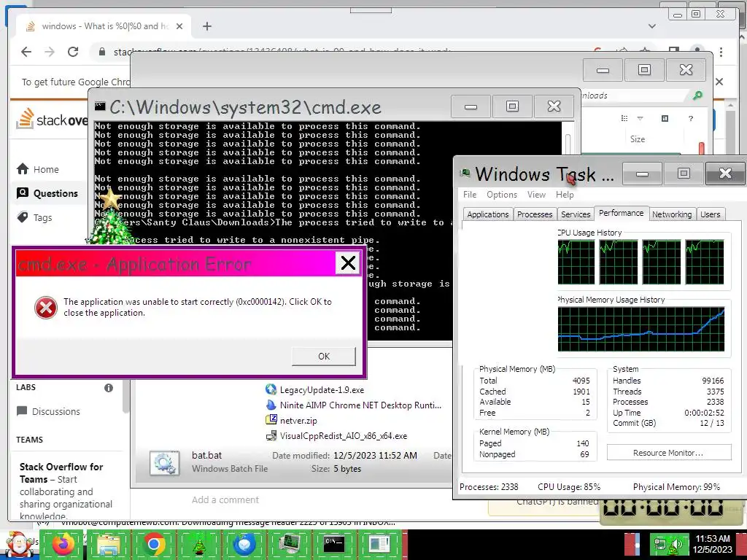
Task: Click the site lock icon in Chrome address bar
Action: 101,52
